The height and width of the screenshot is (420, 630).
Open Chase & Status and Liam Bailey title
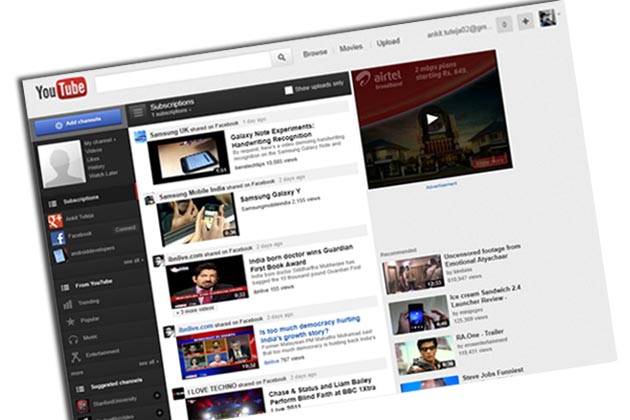322,393
